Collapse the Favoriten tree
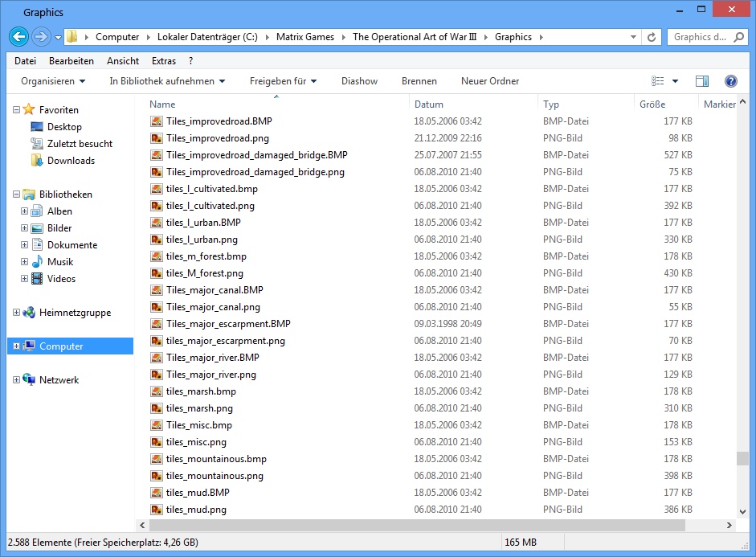This screenshot has width=756, height=557. pyautogui.click(x=16, y=110)
